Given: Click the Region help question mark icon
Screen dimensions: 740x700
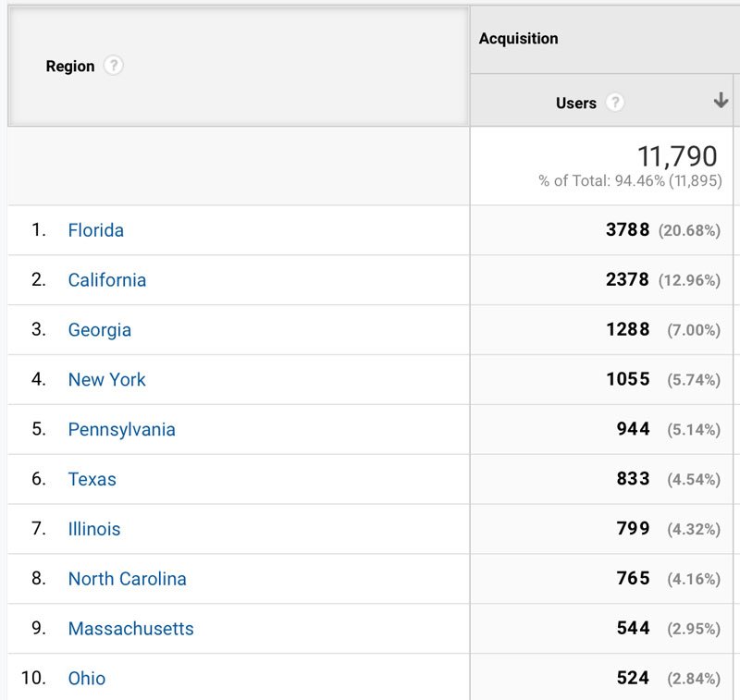Looking at the screenshot, I should point(113,66).
